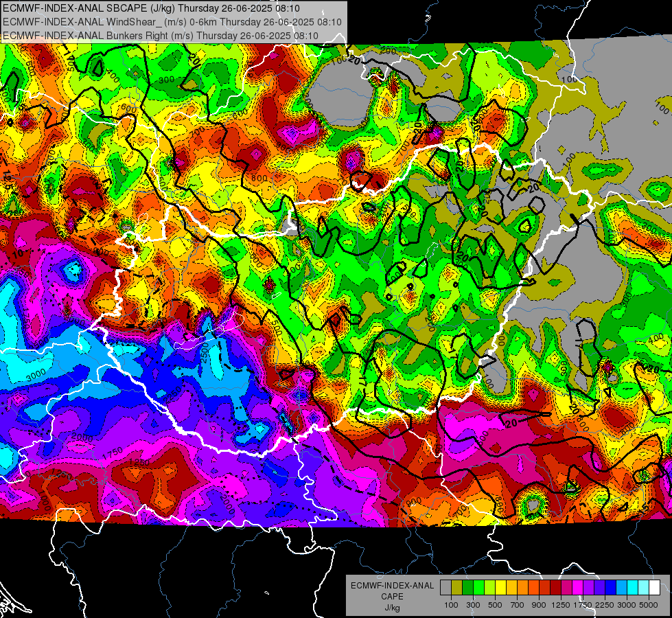Click the 2500 contour label on the map

tap(204, 352)
